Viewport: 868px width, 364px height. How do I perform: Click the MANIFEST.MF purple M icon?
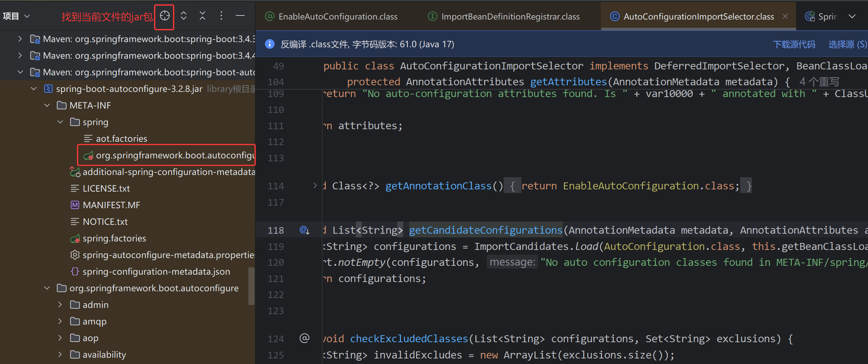[75, 205]
